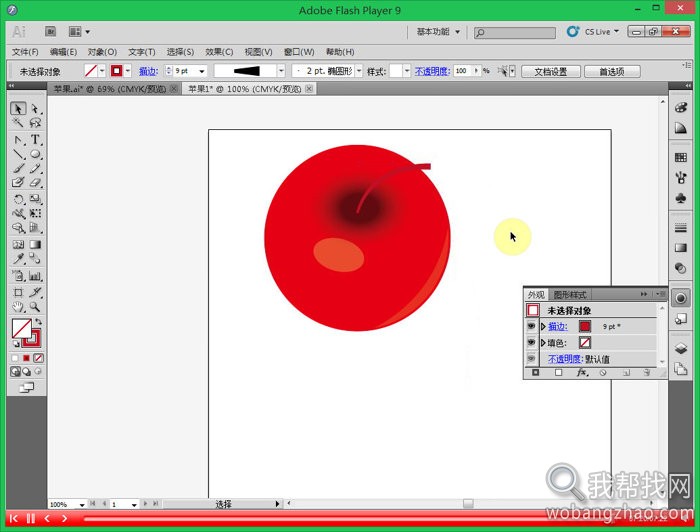This screenshot has width=700, height=532.
Task: Open the Symbols (club) panel icon
Action: [x=680, y=198]
